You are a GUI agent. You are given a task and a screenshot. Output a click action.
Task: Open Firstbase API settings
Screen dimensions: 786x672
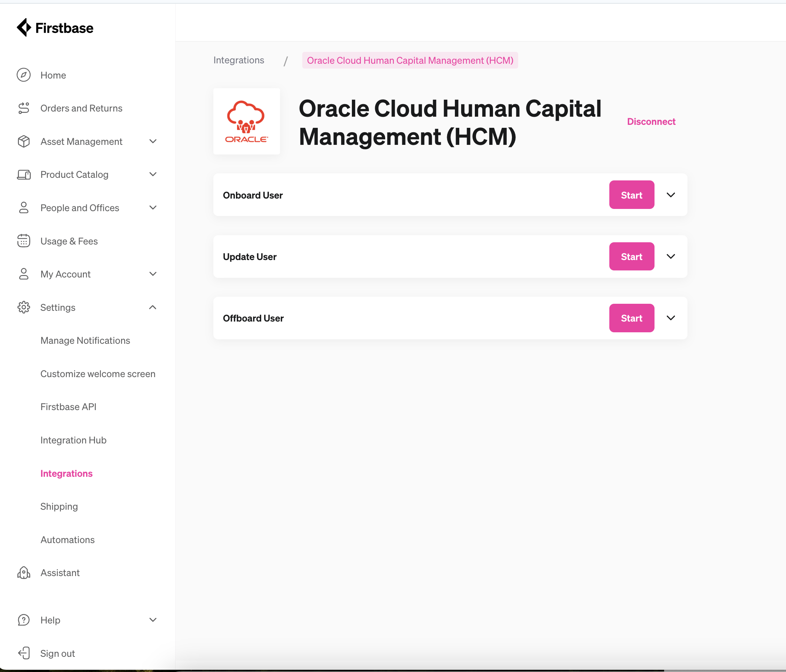[68, 407]
